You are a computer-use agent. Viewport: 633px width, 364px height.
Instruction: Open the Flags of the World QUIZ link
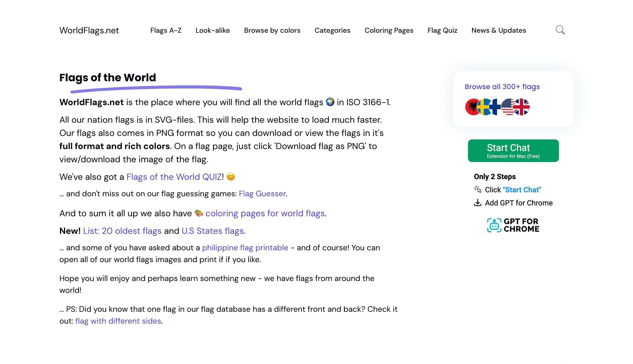tap(174, 177)
